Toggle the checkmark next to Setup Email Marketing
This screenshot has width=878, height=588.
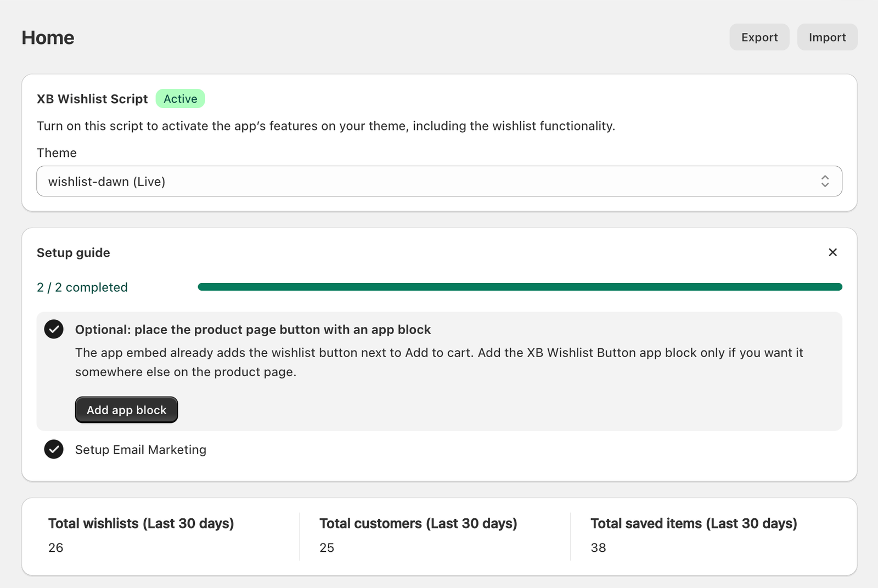(x=54, y=449)
